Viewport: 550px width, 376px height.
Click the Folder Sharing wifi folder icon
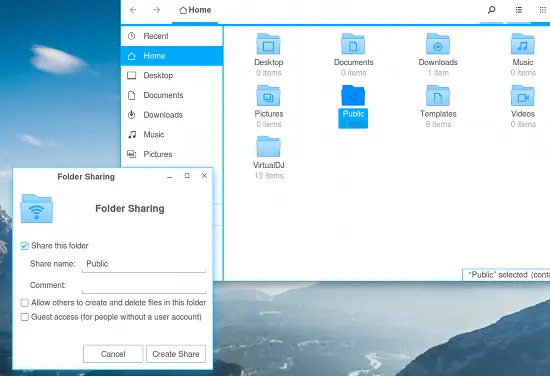click(x=37, y=209)
